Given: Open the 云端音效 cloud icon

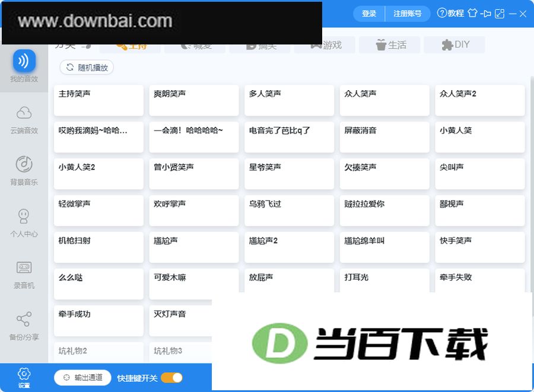Looking at the screenshot, I should [24, 113].
